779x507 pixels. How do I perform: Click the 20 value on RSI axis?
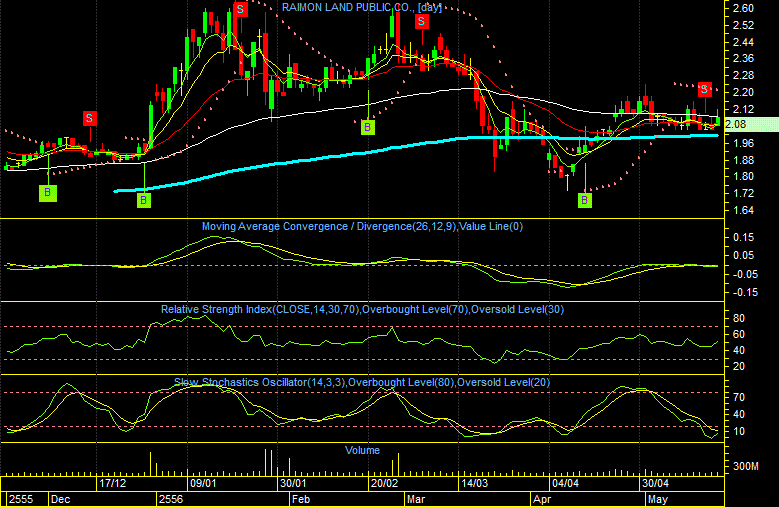tap(739, 366)
